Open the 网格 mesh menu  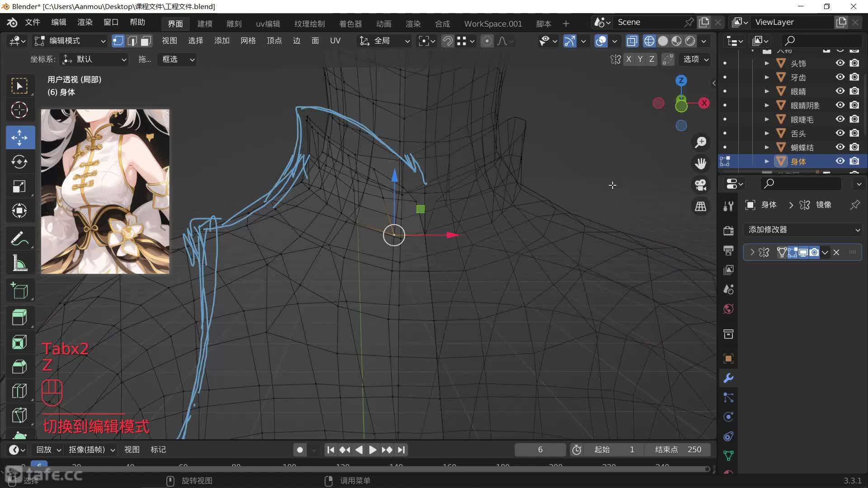pyautogui.click(x=248, y=41)
